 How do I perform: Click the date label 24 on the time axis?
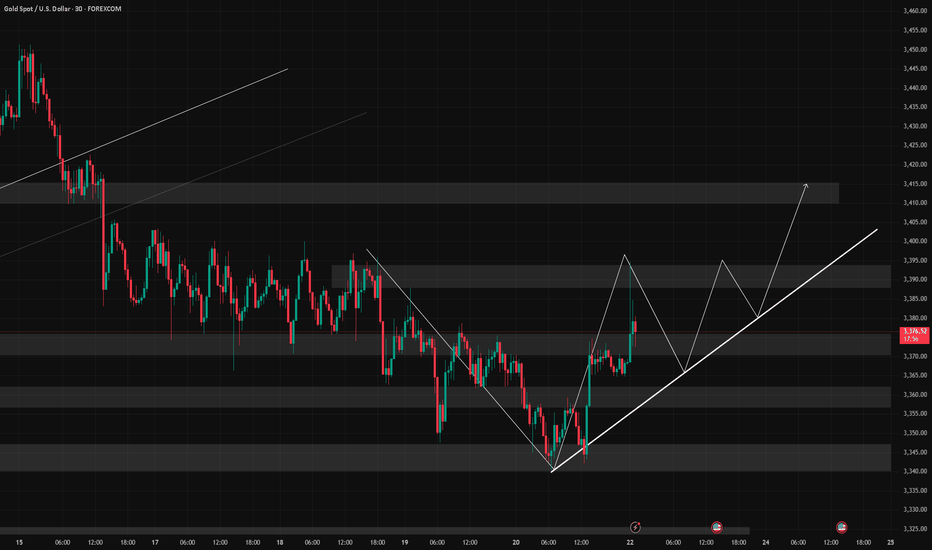click(x=766, y=542)
